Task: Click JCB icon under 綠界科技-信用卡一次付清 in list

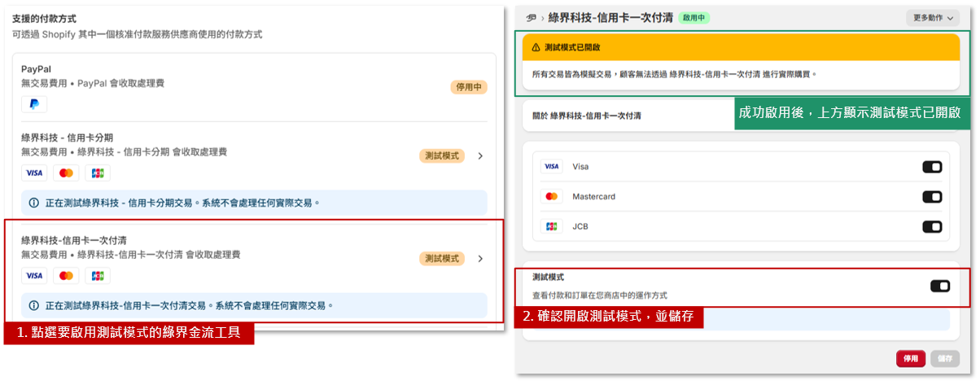Action: (x=98, y=276)
